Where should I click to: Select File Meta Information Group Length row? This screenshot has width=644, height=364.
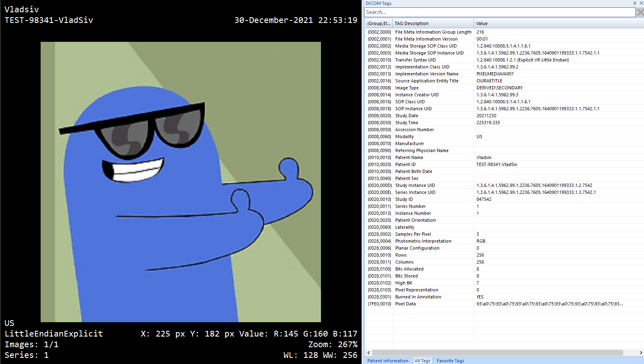pos(504,32)
